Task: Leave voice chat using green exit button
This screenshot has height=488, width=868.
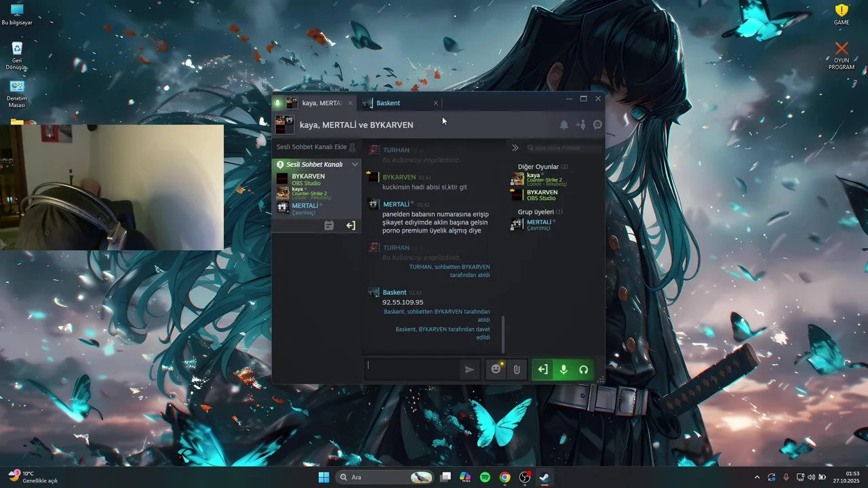Action: pyautogui.click(x=542, y=369)
